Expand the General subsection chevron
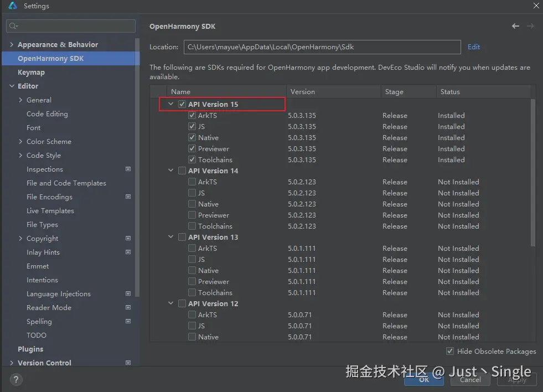Viewport: 543px width, 392px height. tap(20, 100)
